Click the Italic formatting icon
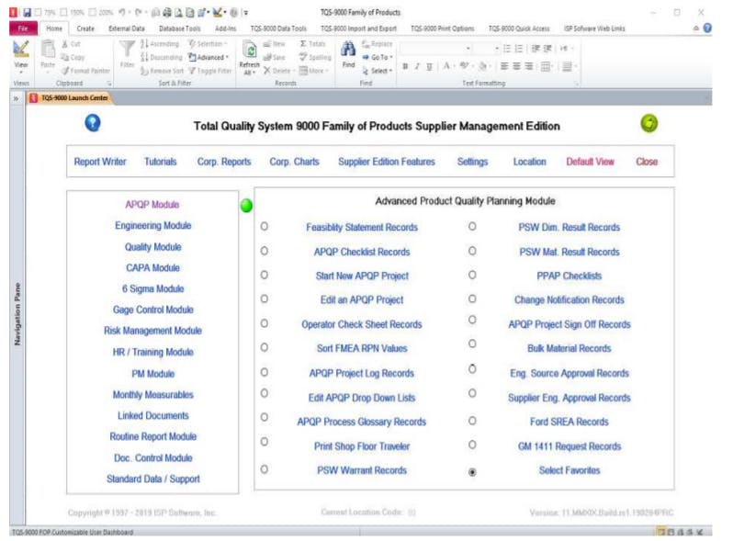Viewport: 756px width, 541px height. click(417, 66)
